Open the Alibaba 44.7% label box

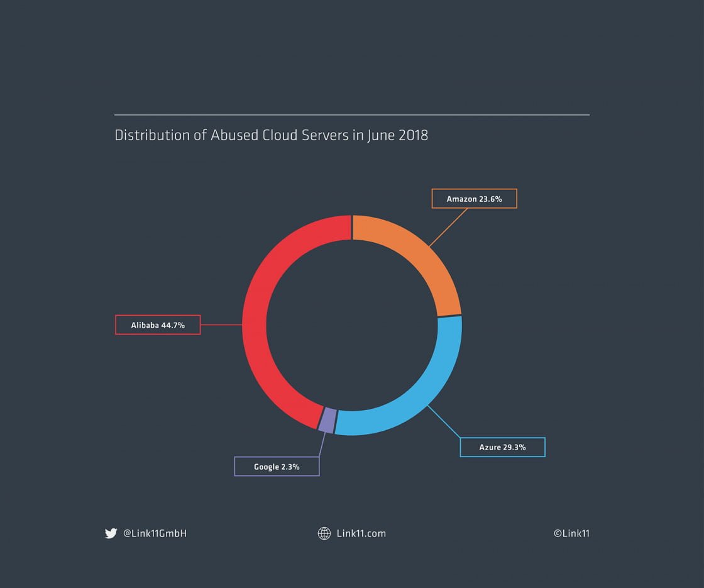point(158,325)
